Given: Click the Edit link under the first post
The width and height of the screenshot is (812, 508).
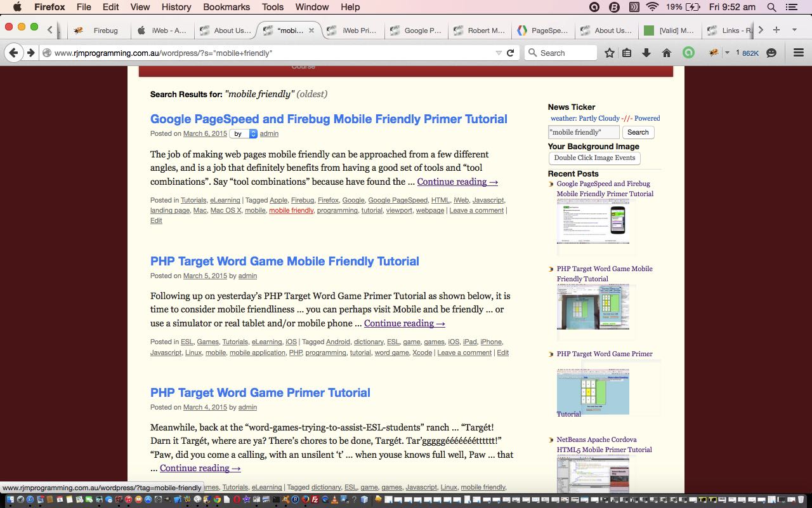Looking at the screenshot, I should click(x=156, y=220).
